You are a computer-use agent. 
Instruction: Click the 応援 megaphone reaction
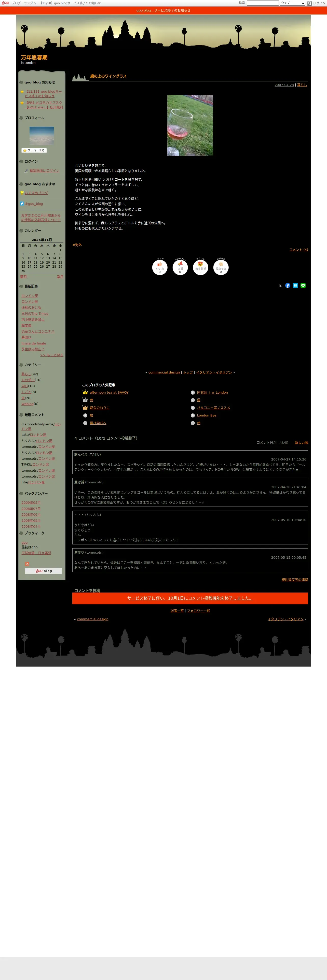pyautogui.click(x=180, y=267)
